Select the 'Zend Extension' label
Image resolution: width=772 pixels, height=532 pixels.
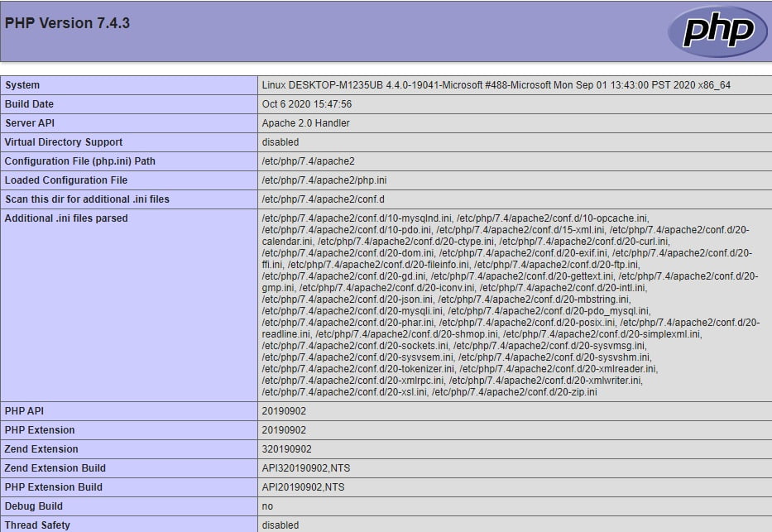(41, 449)
